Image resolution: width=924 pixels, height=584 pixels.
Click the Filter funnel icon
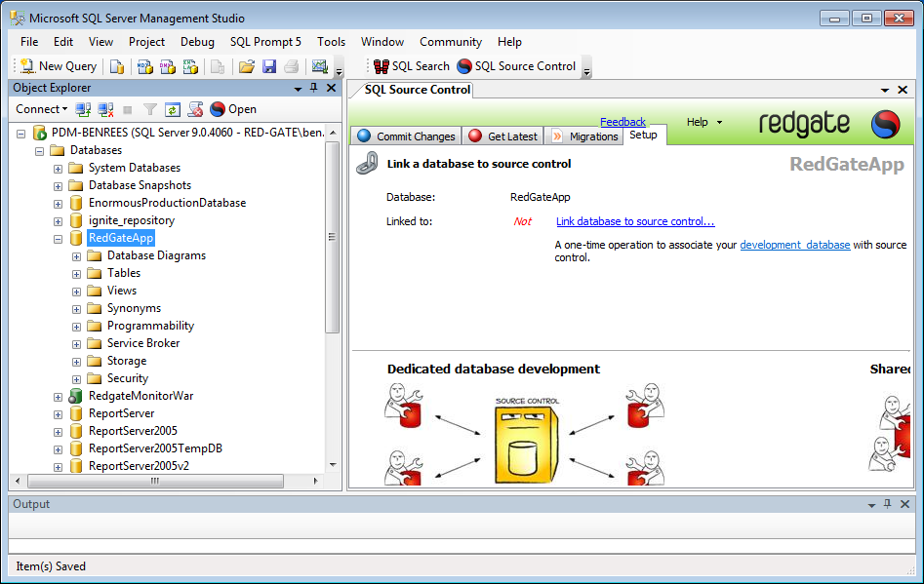150,109
